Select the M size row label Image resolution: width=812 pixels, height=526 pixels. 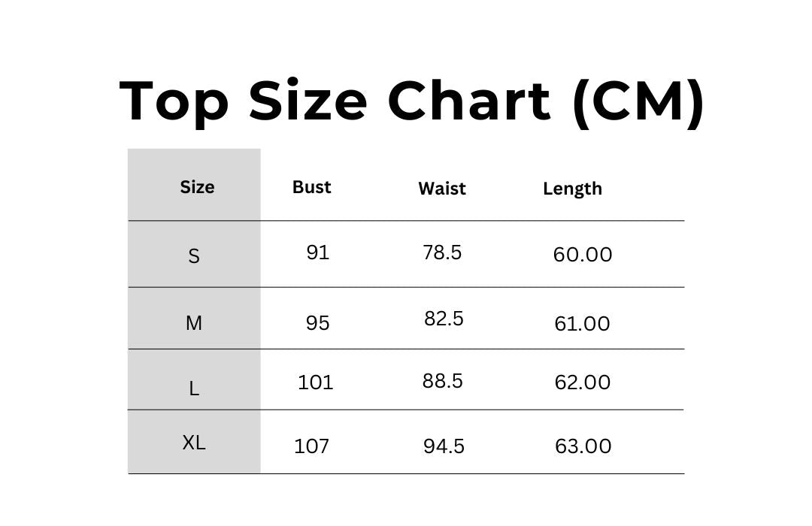pos(194,323)
